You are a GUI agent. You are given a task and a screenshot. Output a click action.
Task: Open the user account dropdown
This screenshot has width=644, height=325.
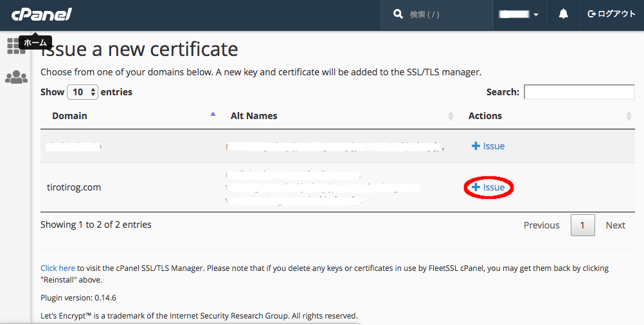pyautogui.click(x=520, y=14)
